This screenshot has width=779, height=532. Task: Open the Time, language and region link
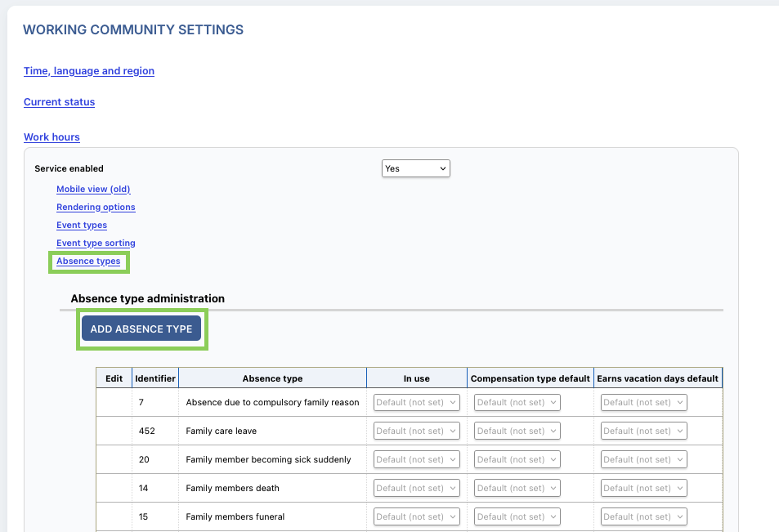point(89,71)
